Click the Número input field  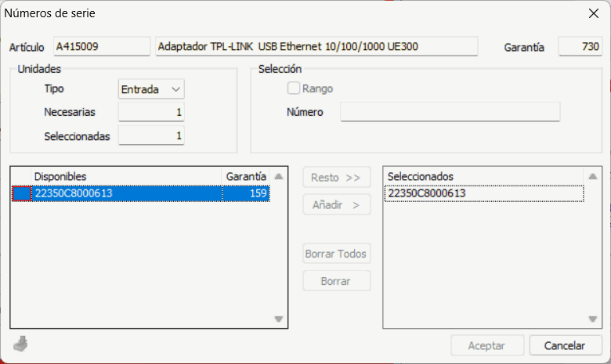pyautogui.click(x=450, y=112)
